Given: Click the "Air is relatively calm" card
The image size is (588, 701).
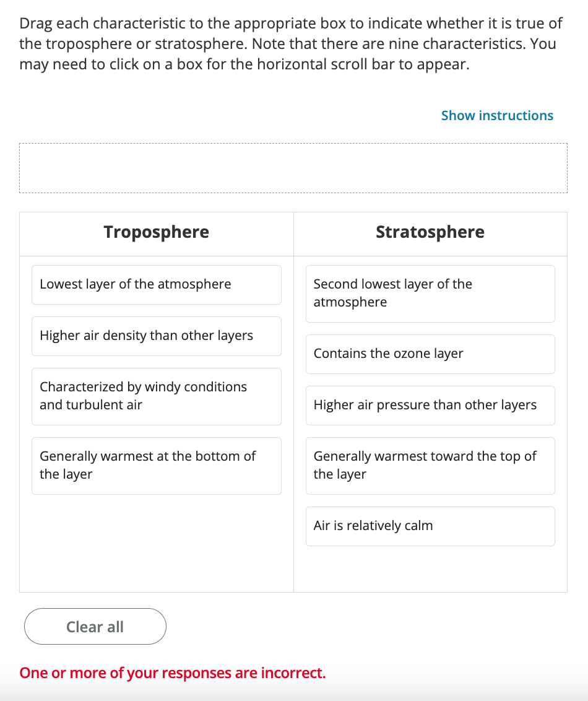Looking at the screenshot, I should (x=430, y=525).
